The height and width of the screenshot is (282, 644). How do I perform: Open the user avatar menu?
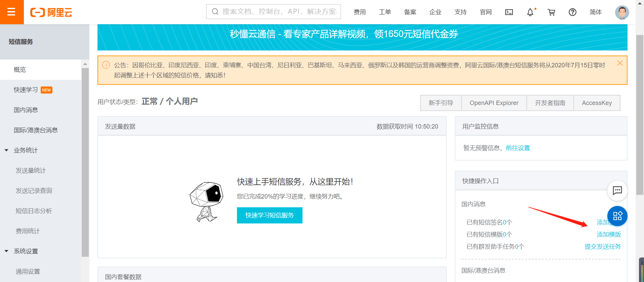(x=622, y=12)
